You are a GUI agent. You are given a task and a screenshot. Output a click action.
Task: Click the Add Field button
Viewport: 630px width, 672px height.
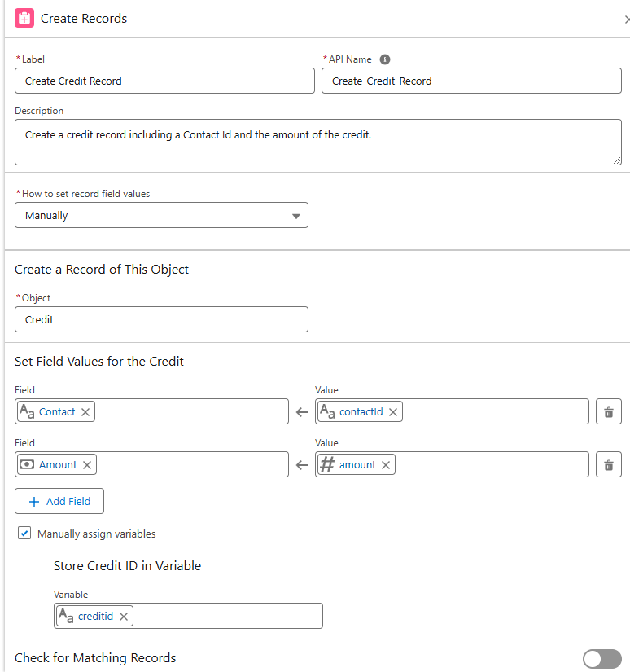pyautogui.click(x=59, y=501)
